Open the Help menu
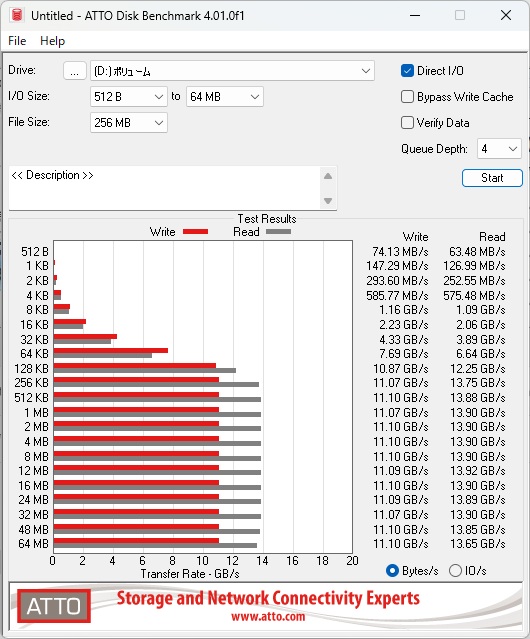 53,41
